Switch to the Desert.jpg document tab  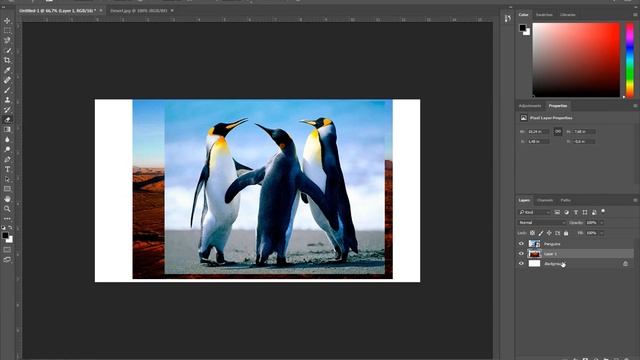[x=139, y=11]
